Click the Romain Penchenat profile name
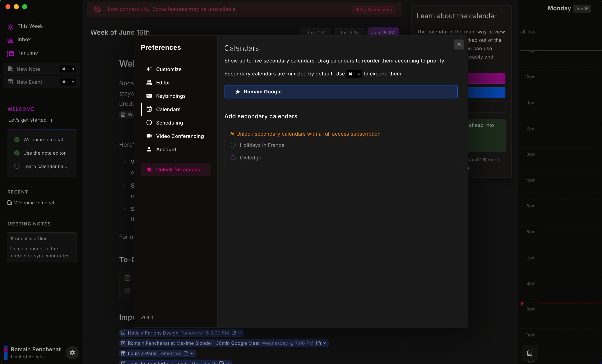Image resolution: width=602 pixels, height=364 pixels. 36,349
